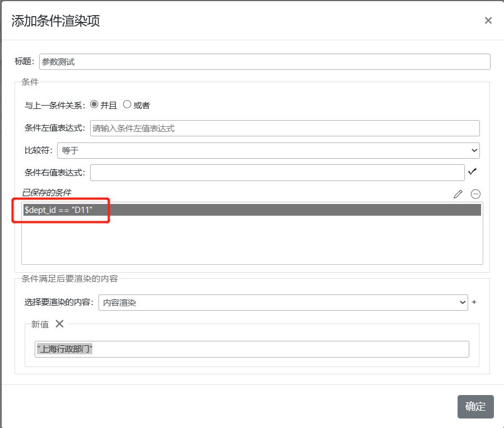Select saved condition $dept_id == "D11"
Viewport: 504px width, 428px height.
[252, 210]
